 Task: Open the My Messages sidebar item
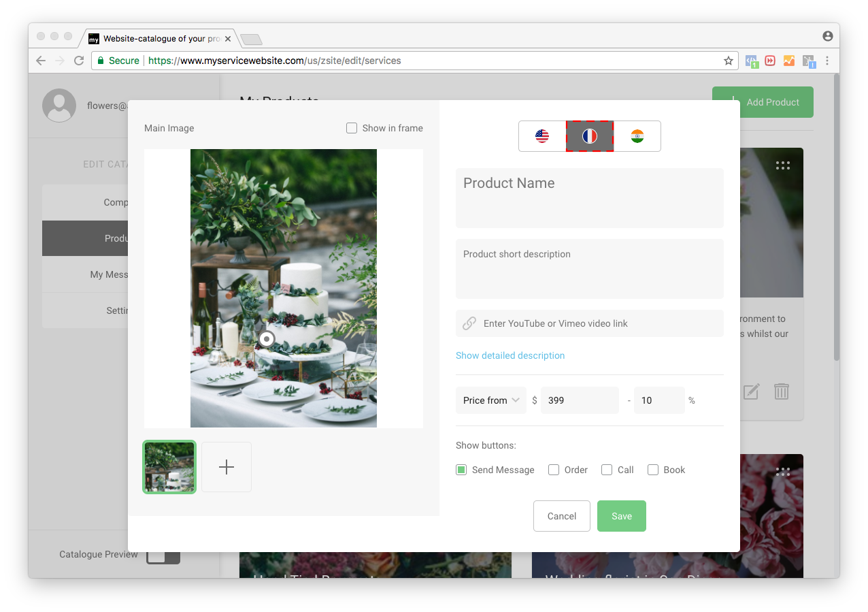pyautogui.click(x=85, y=274)
